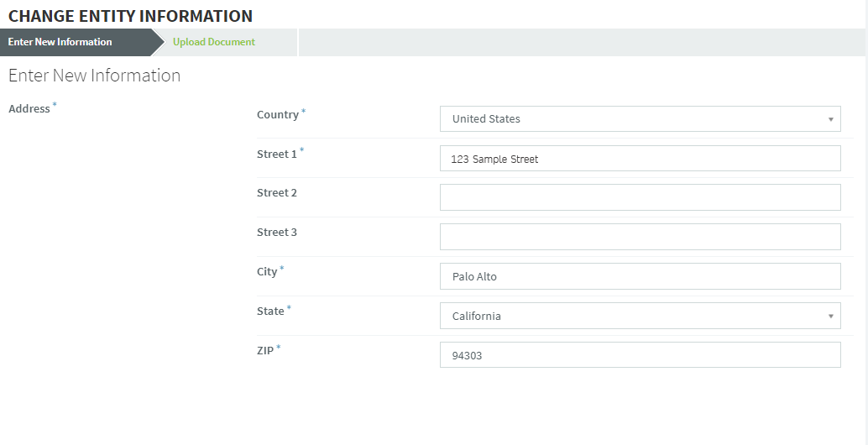Image resolution: width=868 pixels, height=445 pixels.
Task: Click the City field containing Palo Alto
Action: (640, 276)
